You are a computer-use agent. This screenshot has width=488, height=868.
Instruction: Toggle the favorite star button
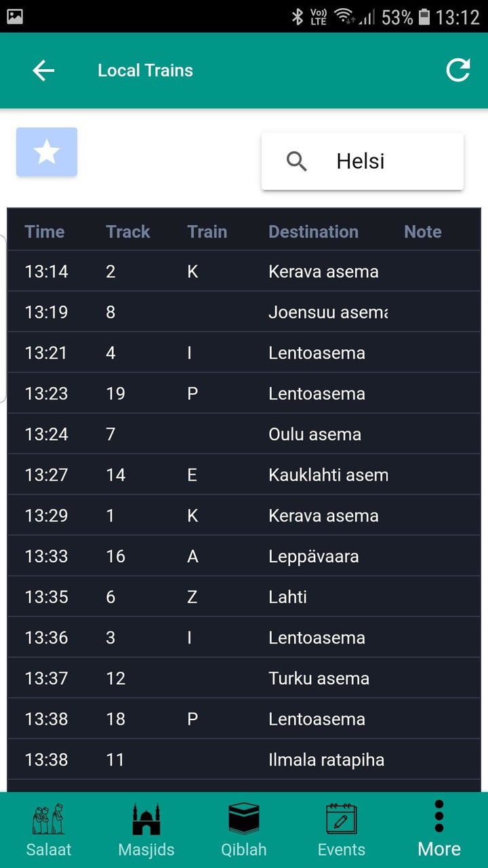(x=47, y=152)
